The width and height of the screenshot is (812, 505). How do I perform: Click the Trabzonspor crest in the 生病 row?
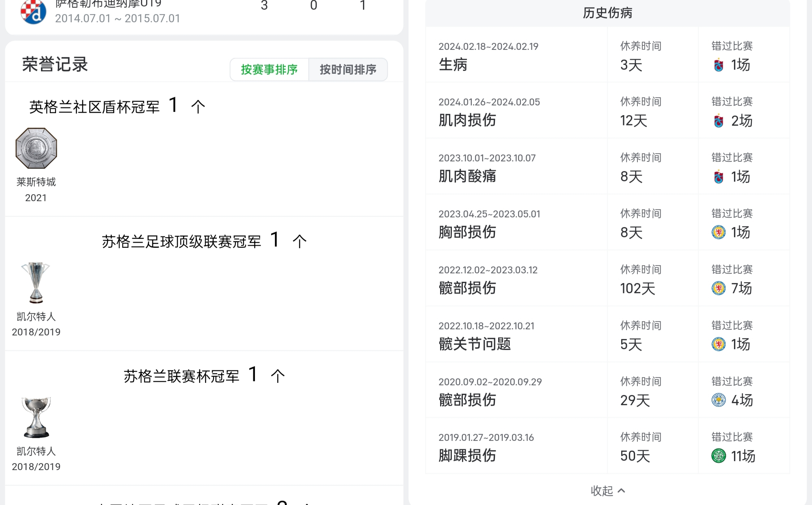719,65
